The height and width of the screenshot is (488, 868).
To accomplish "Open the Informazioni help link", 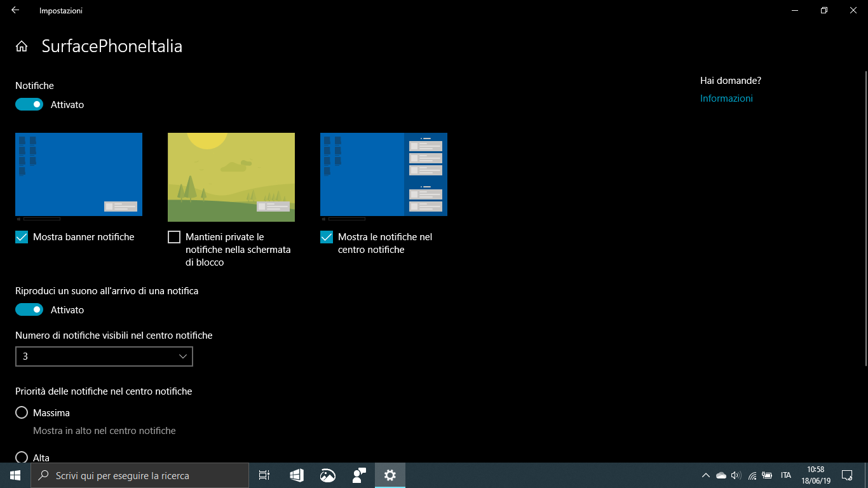I will (x=726, y=98).
